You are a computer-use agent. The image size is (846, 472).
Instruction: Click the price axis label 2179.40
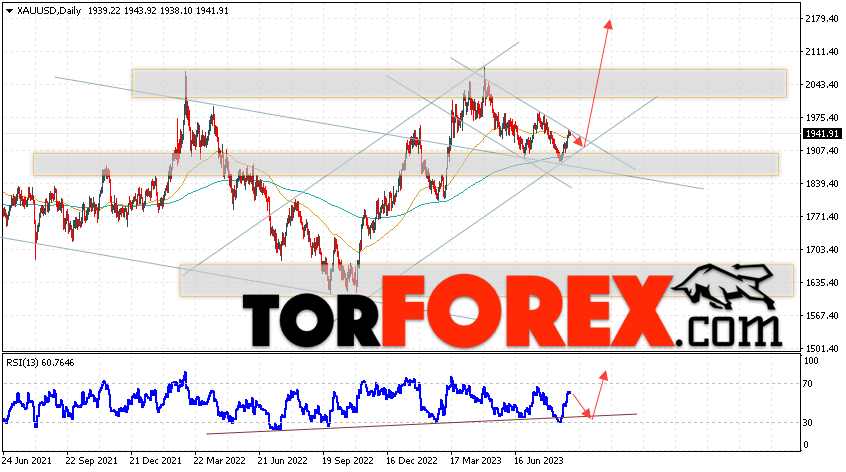822,19
